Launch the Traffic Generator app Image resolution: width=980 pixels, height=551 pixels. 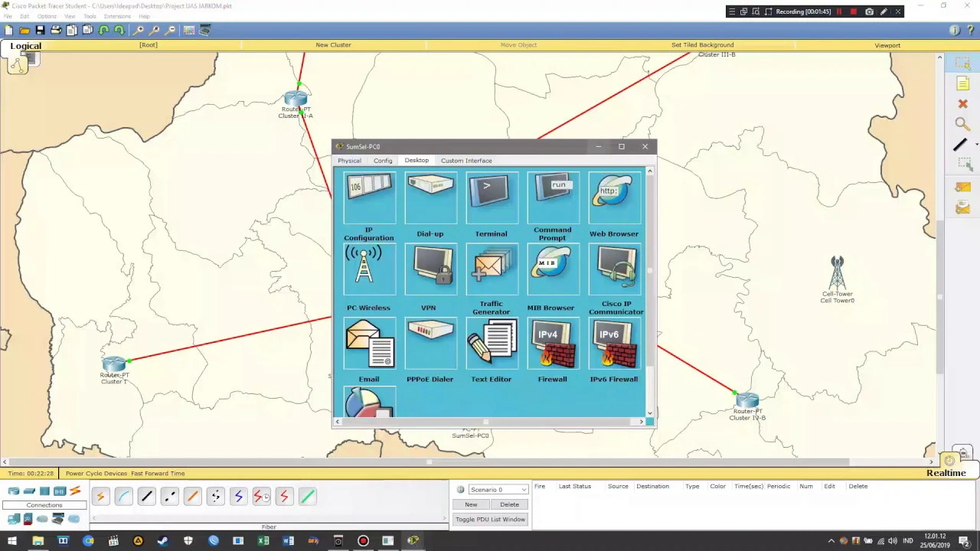[492, 269]
